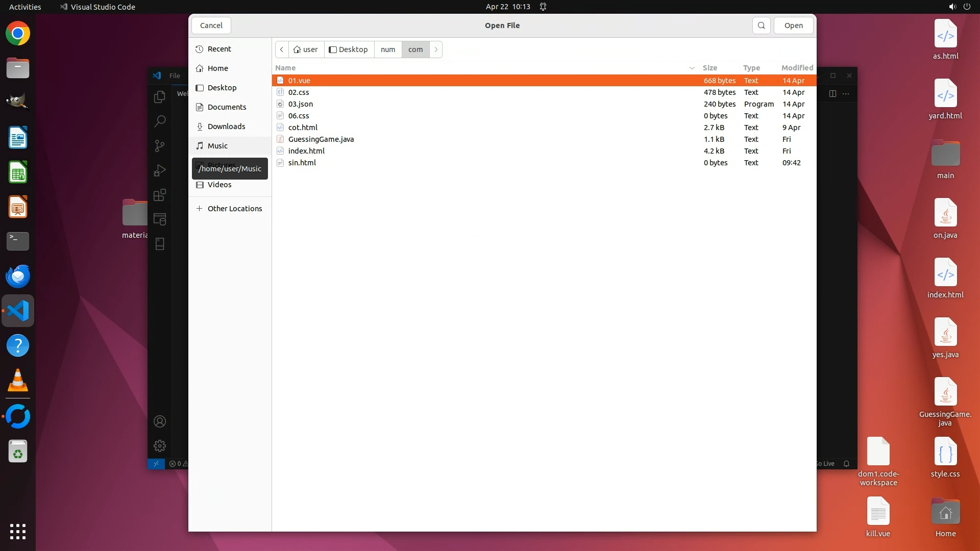The width and height of the screenshot is (980, 551).
Task: Open the Manage gear icon in the activity bar
Action: 160,446
